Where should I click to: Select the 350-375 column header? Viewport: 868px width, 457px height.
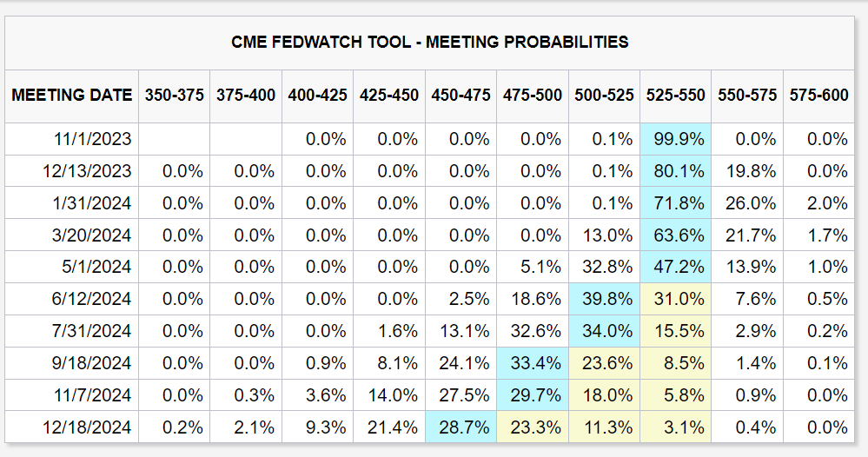coord(175,95)
